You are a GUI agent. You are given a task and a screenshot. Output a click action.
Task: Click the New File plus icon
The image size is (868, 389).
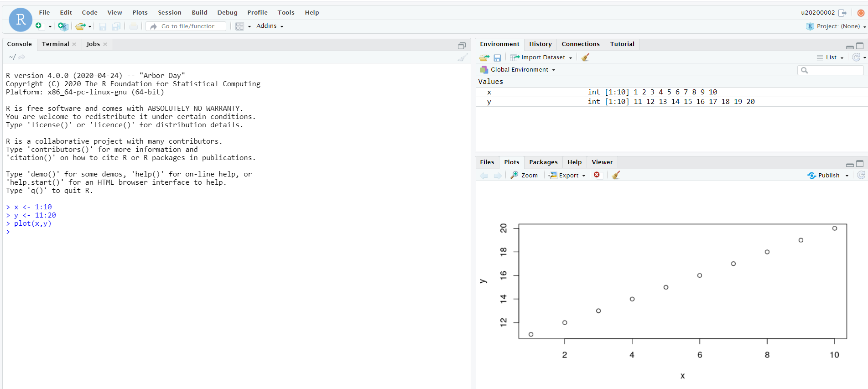(39, 26)
